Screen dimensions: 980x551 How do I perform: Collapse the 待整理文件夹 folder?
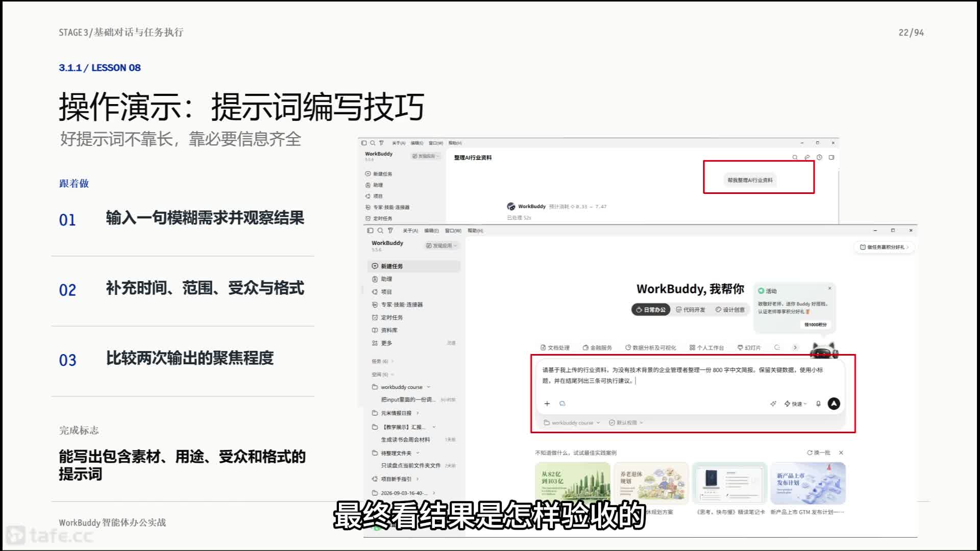(x=418, y=453)
